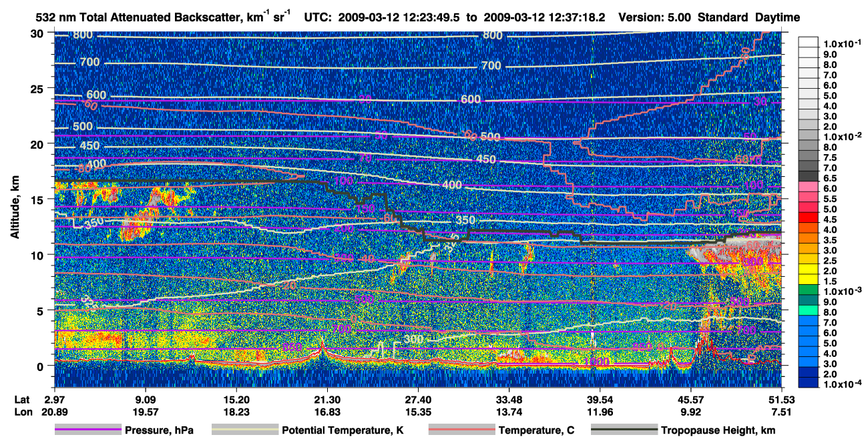868x445 pixels.
Task: Click the 'Standard' label in the header
Action: pyautogui.click(x=724, y=17)
